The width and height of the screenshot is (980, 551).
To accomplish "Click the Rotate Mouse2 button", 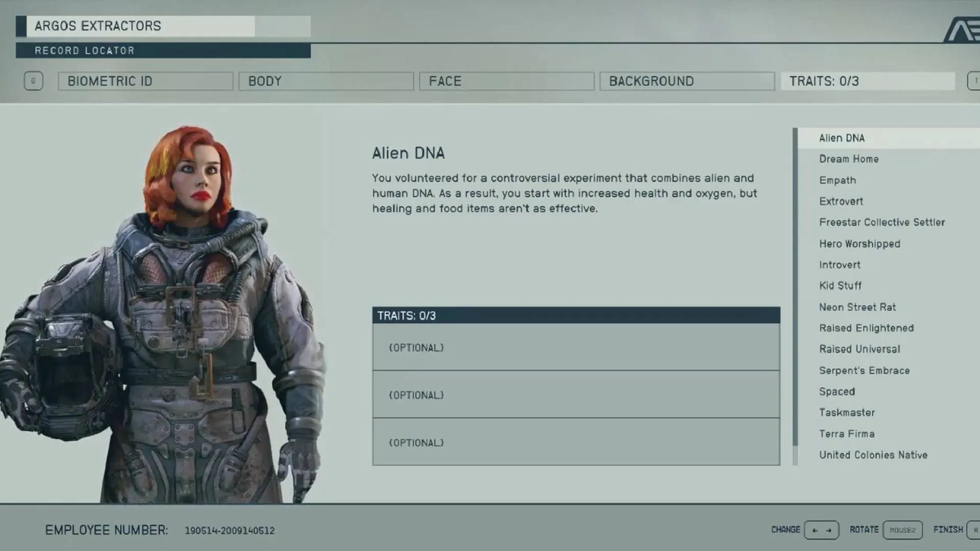I will point(902,531).
